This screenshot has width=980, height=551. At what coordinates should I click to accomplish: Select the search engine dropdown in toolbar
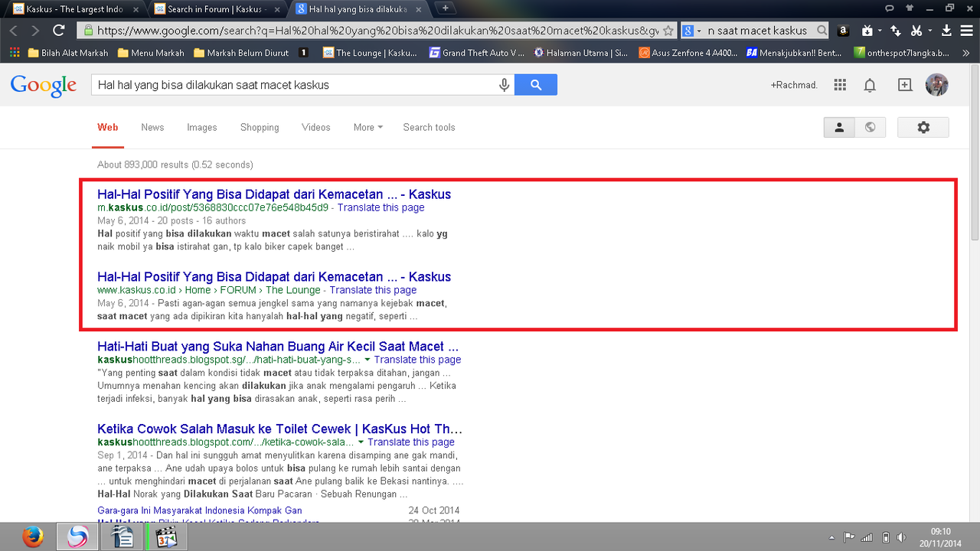tap(691, 31)
